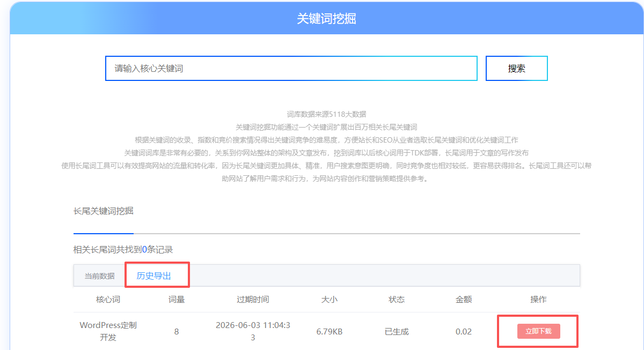Click the 金额 column header
Screen dimensions: 644x350
click(x=463, y=300)
